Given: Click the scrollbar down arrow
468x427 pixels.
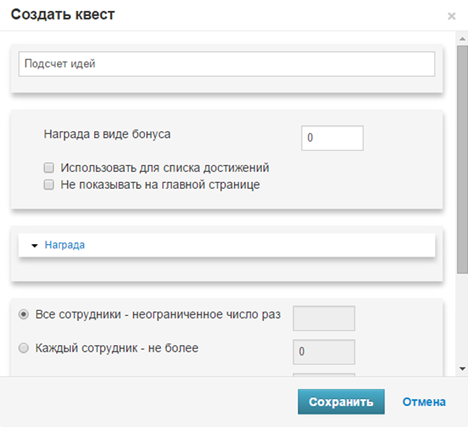Looking at the screenshot, I should 462,369.
